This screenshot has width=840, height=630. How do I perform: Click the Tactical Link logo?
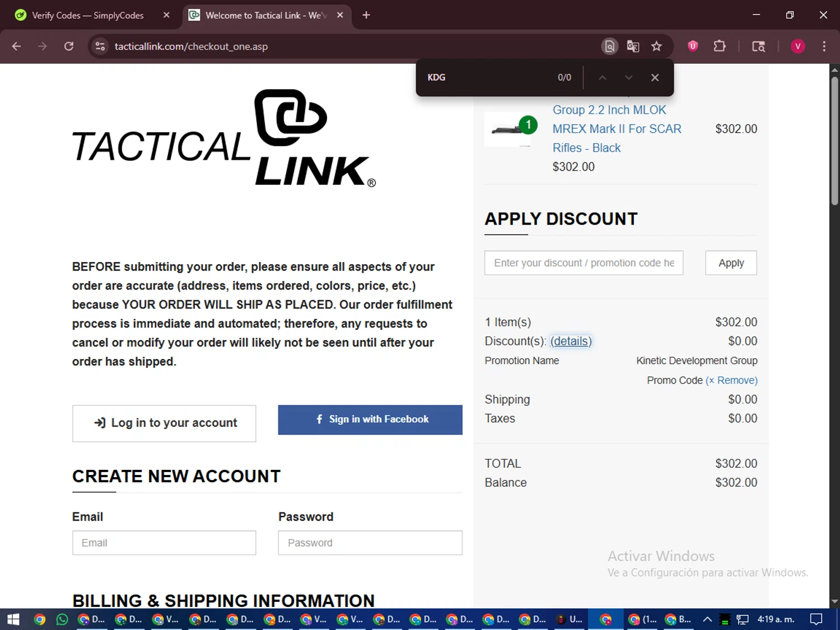(224, 138)
